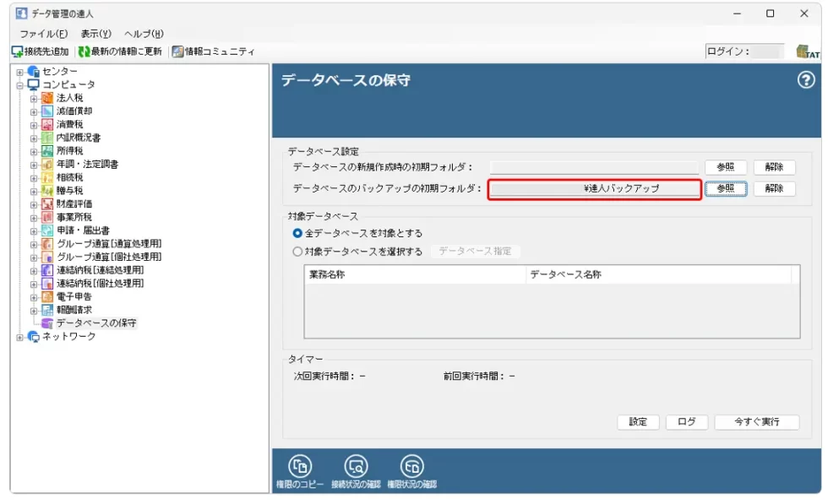Open 情報コミュニティ from toolbar
This screenshot has width=828, height=504.
point(213,51)
